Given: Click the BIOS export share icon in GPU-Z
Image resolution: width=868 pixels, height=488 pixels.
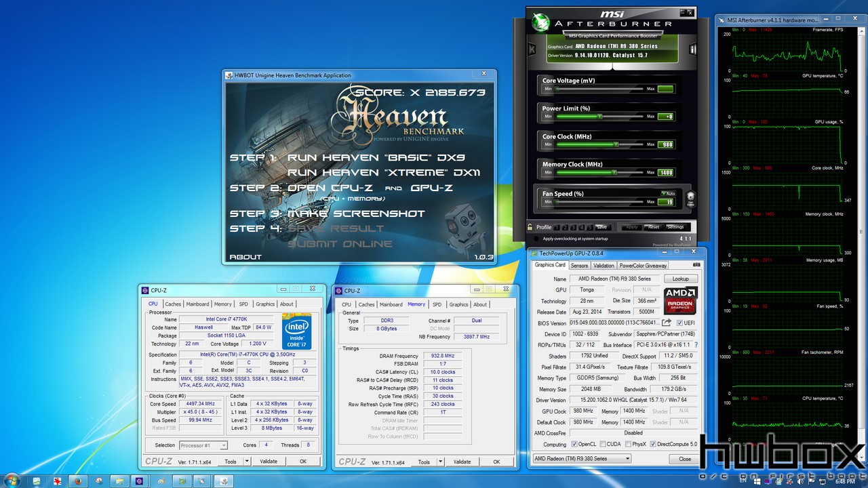Looking at the screenshot, I should click(667, 323).
